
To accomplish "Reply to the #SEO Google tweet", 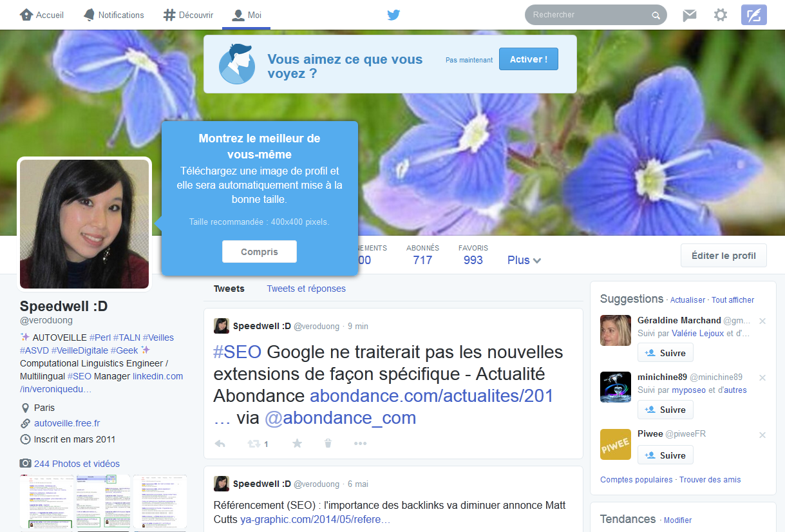I will tap(220, 443).
